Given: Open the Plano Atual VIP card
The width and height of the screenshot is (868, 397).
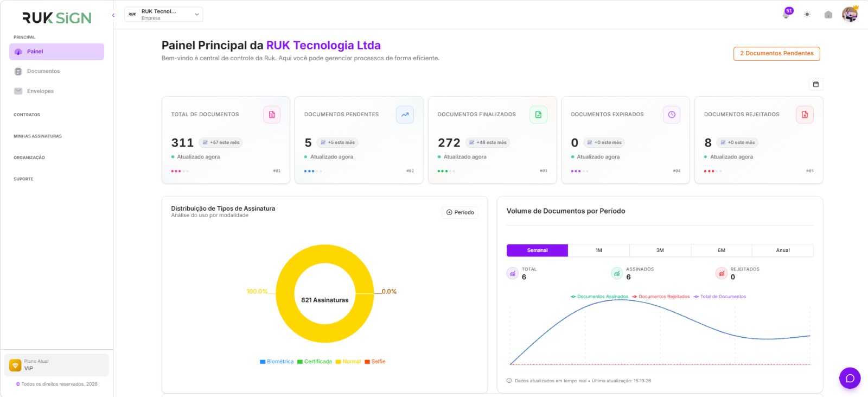Looking at the screenshot, I should 56,365.
